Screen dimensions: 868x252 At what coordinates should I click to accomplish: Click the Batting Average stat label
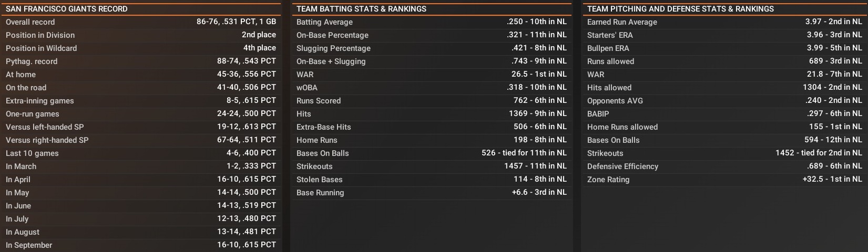pos(324,22)
